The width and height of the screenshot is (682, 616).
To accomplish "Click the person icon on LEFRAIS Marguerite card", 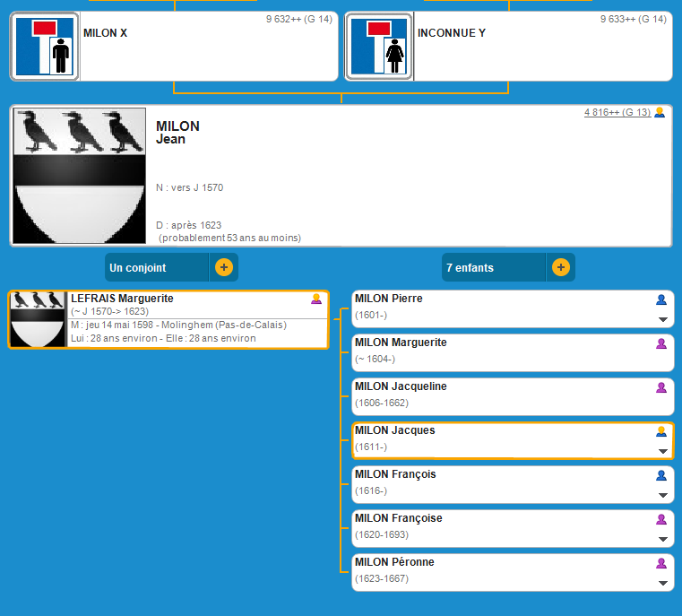I will pyautogui.click(x=316, y=299).
